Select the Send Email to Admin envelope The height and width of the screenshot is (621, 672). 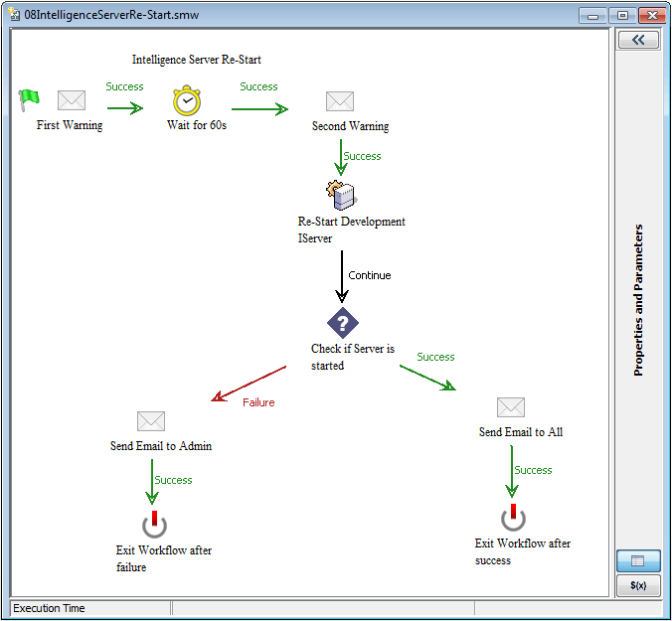click(151, 421)
